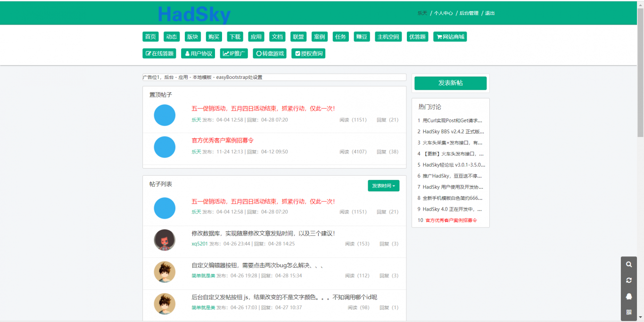644x322 pixels.
Task: Open the 案例 cases page
Action: point(320,37)
